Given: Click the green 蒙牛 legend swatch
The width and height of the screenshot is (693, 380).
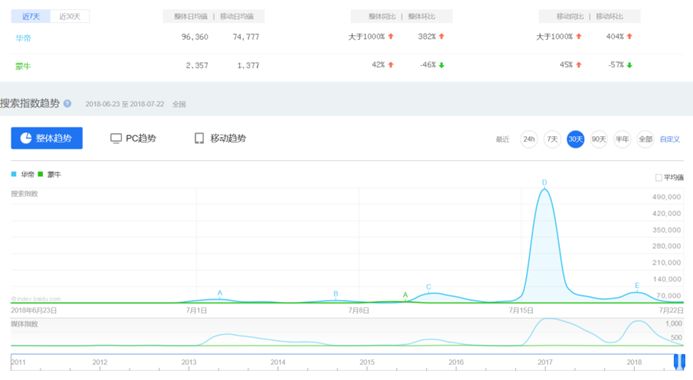Looking at the screenshot, I should point(41,174).
